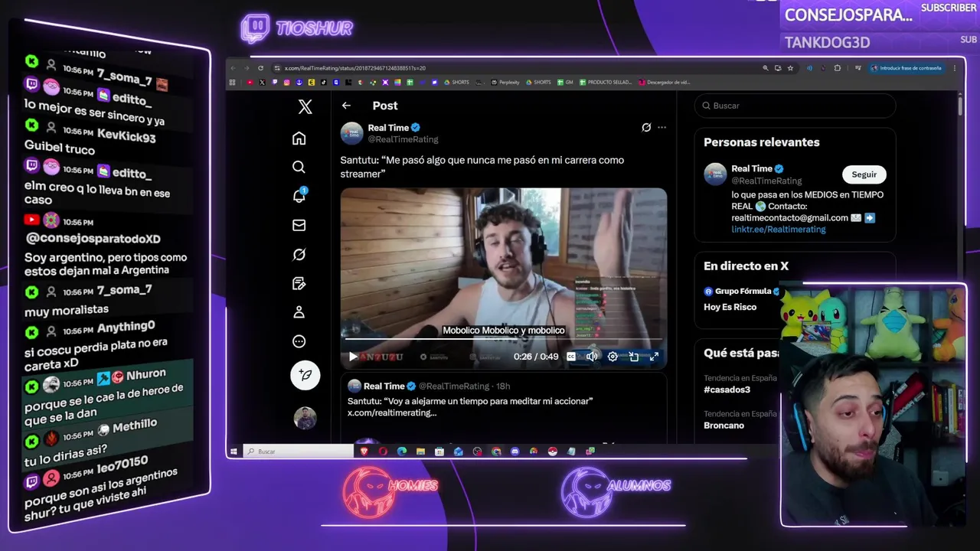This screenshot has width=980, height=551.
Task: Seek on the video progress bar
Action: 504,338
